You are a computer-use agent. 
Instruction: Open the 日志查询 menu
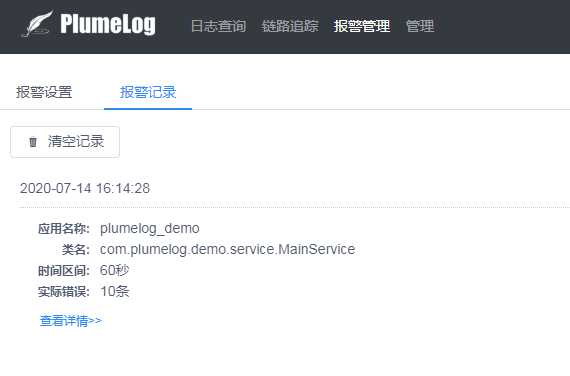(x=218, y=26)
